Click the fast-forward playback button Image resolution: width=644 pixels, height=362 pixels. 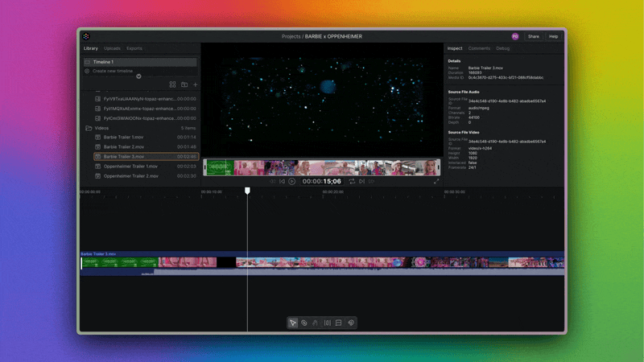coord(371,182)
